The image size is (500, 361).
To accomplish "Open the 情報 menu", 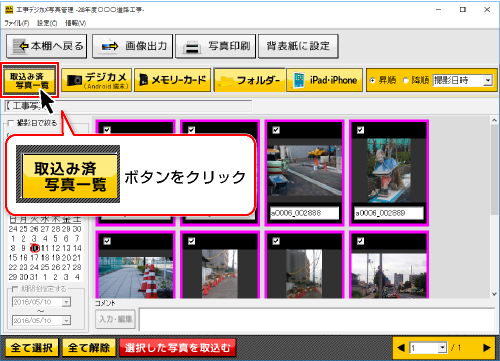I will tap(75, 23).
